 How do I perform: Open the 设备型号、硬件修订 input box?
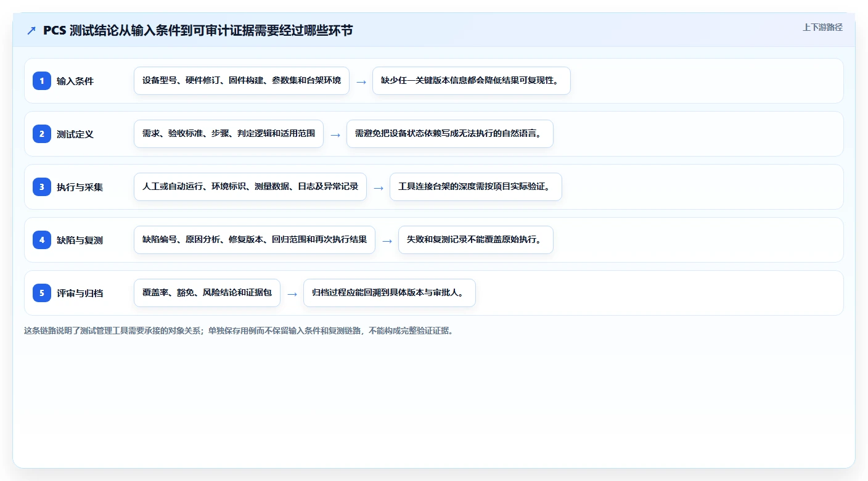point(242,81)
